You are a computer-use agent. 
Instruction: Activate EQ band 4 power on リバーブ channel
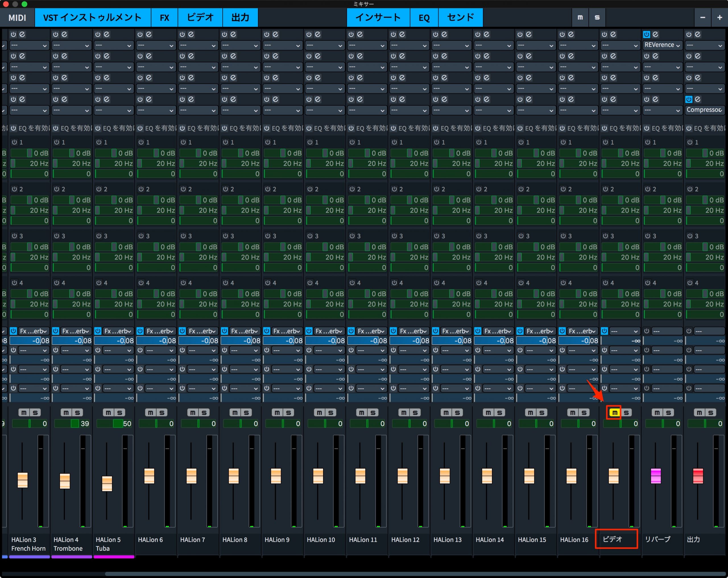click(647, 283)
